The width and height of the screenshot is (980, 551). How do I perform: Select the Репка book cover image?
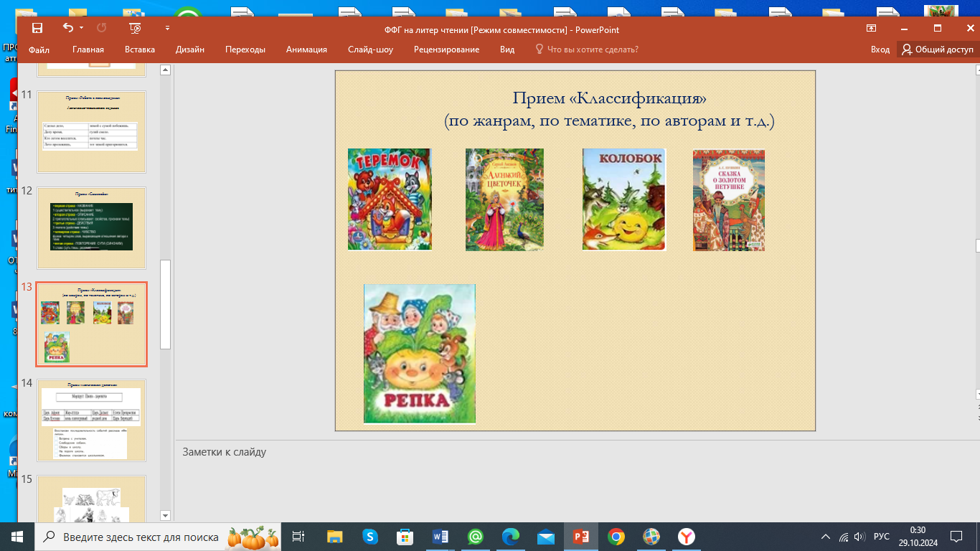(420, 354)
